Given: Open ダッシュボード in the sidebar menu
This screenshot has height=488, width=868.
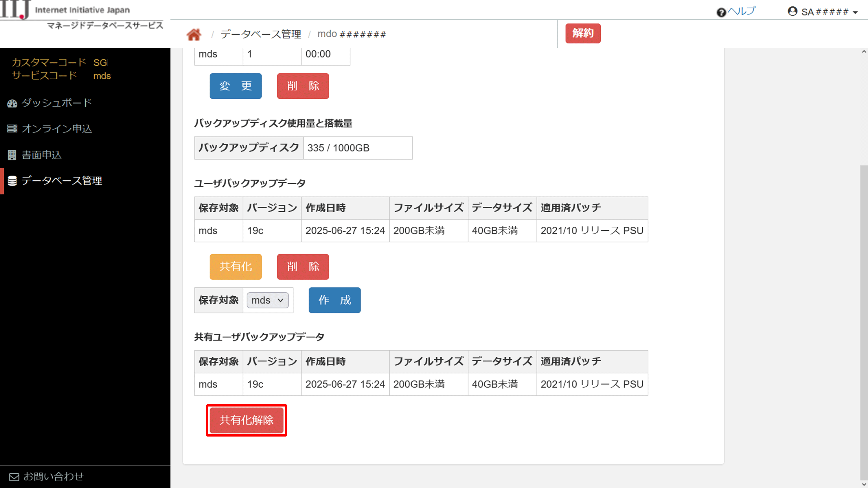Looking at the screenshot, I should [x=57, y=103].
